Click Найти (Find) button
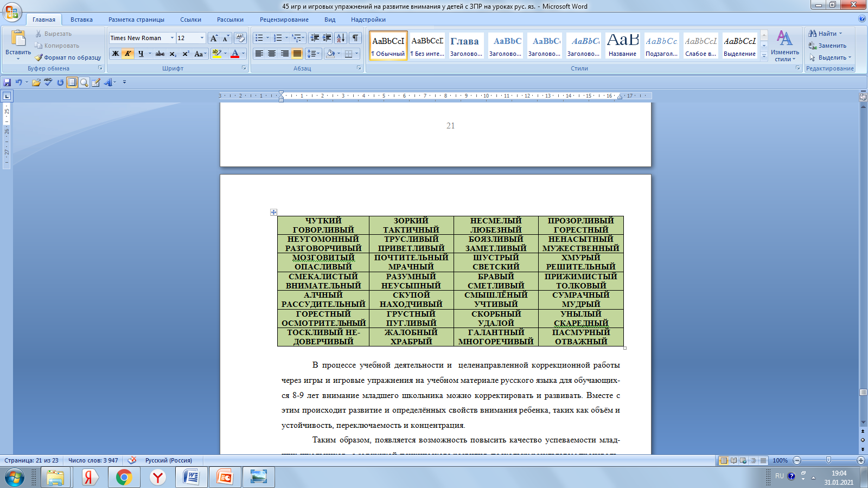This screenshot has width=868, height=488. pos(825,34)
